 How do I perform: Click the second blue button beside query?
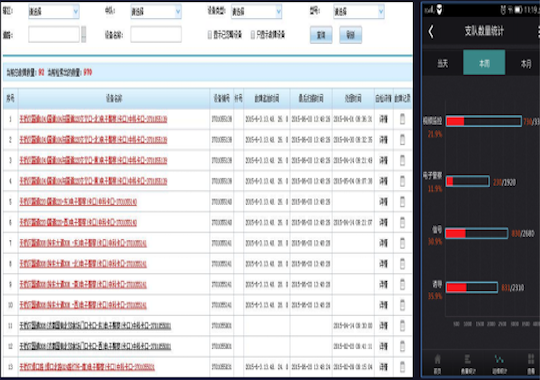(351, 35)
